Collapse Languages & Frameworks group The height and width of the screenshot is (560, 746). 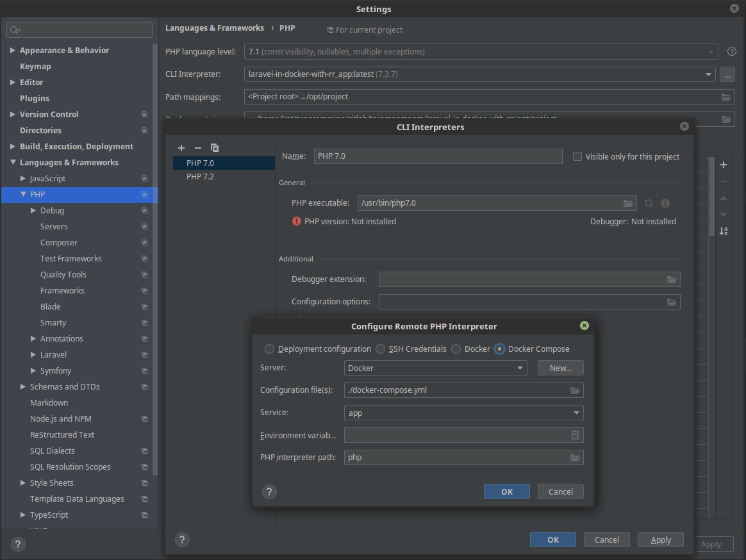(x=13, y=162)
